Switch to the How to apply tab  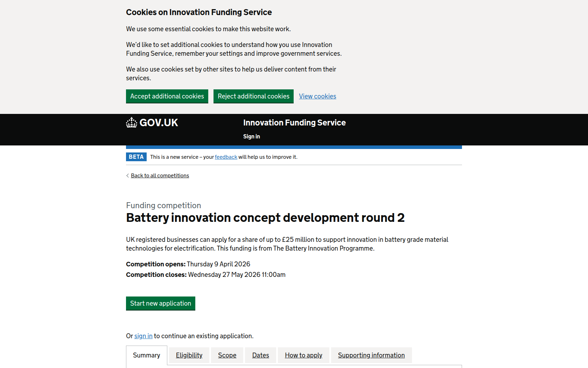[x=303, y=355]
